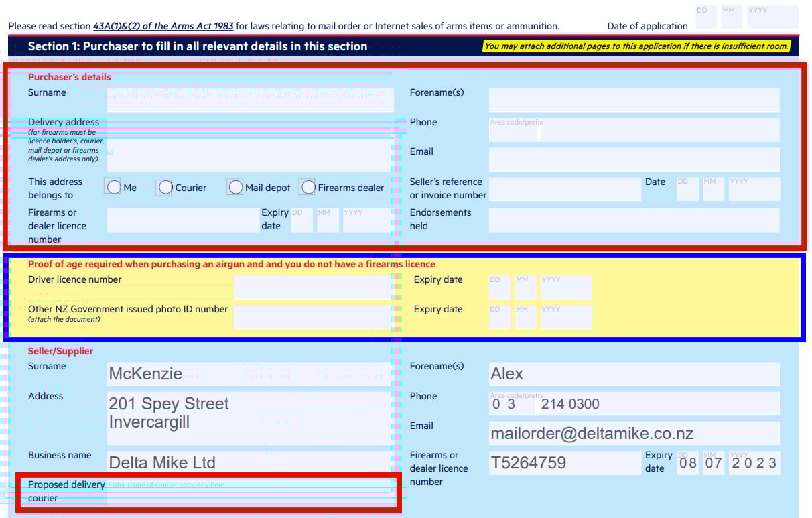Click the Date of application DD box

tap(706, 16)
